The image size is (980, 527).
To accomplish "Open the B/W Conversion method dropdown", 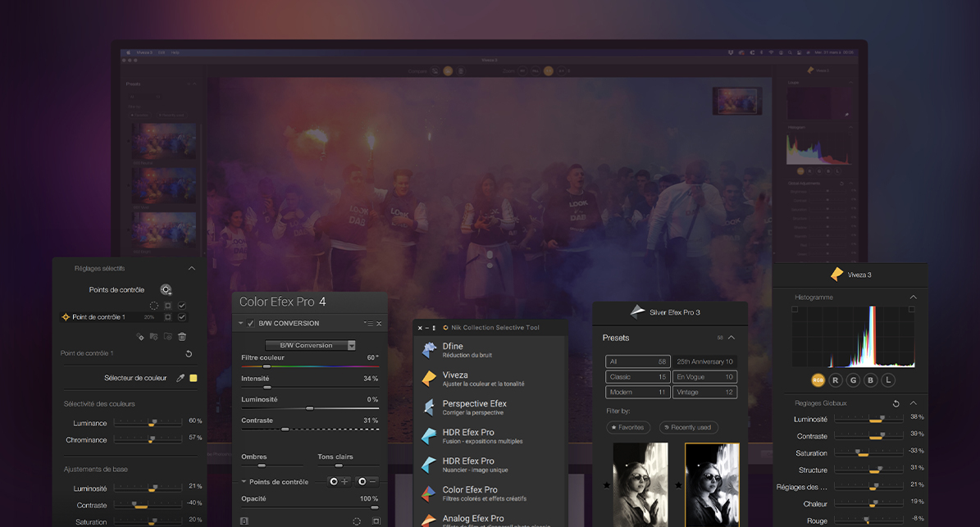I will 351,345.
